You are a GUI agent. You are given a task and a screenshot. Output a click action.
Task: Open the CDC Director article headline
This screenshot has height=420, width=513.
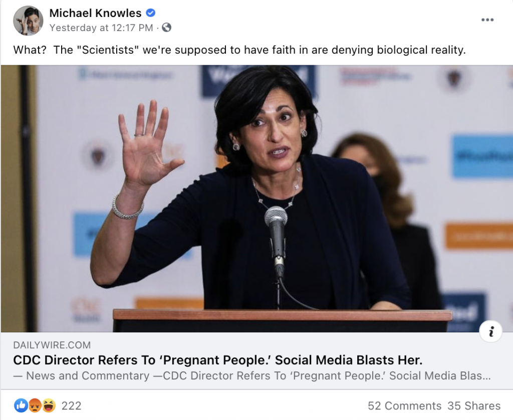tap(218, 360)
